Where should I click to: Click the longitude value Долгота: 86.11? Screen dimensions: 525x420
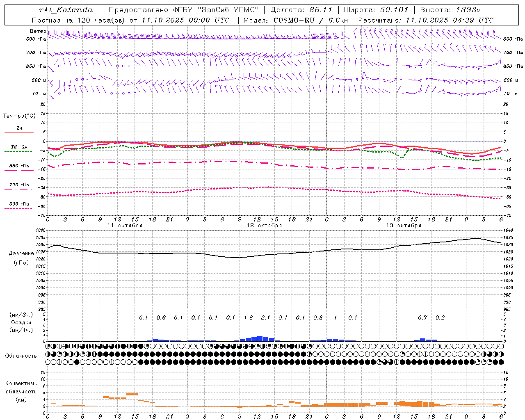coord(301,10)
